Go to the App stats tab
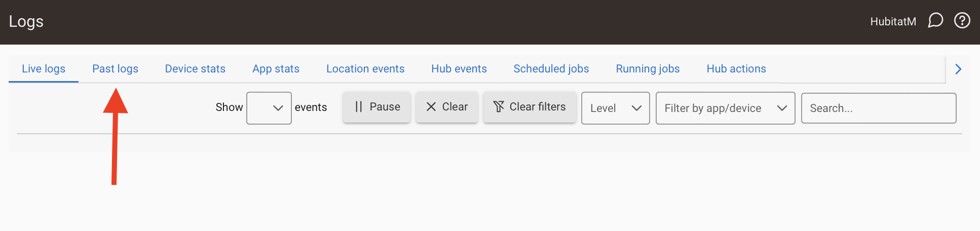The height and width of the screenshot is (231, 980). [x=276, y=69]
